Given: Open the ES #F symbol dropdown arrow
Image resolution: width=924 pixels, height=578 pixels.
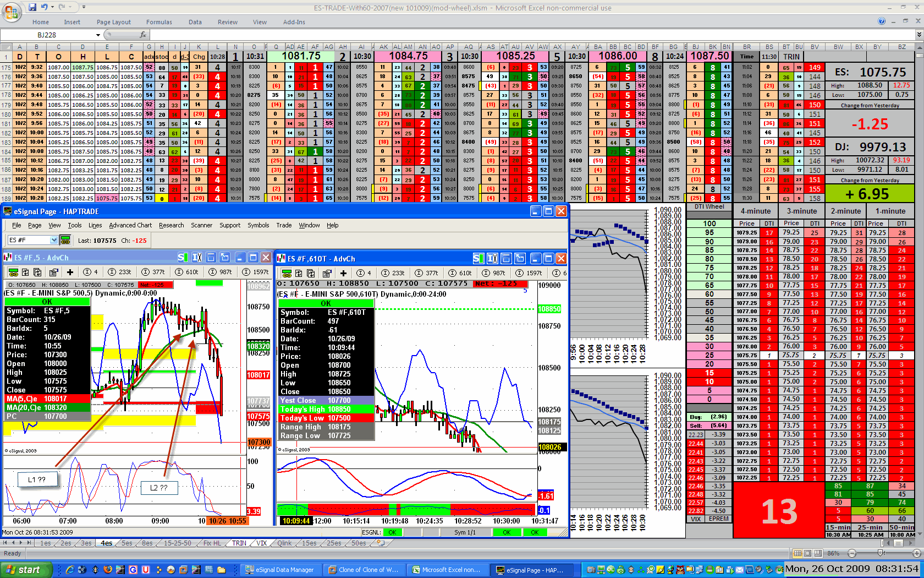Looking at the screenshot, I should (x=54, y=240).
